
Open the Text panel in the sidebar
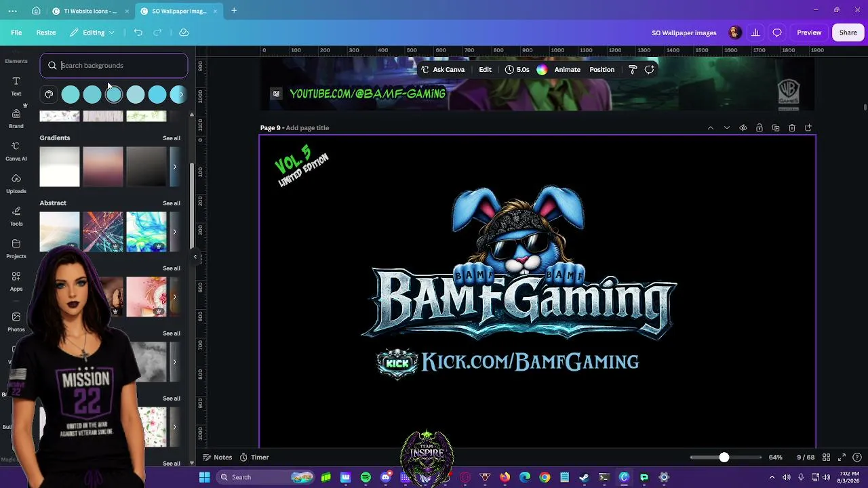pyautogui.click(x=16, y=86)
